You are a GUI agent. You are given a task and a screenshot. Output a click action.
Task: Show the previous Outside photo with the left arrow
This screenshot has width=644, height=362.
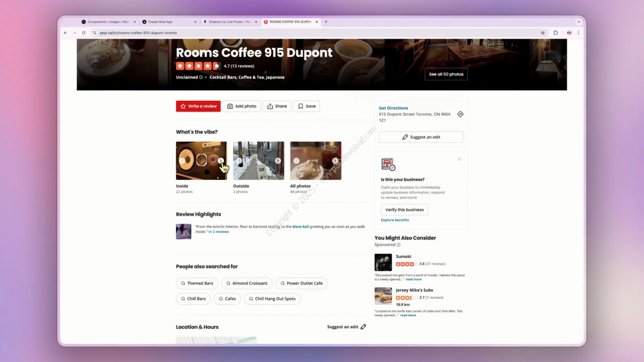click(x=239, y=161)
